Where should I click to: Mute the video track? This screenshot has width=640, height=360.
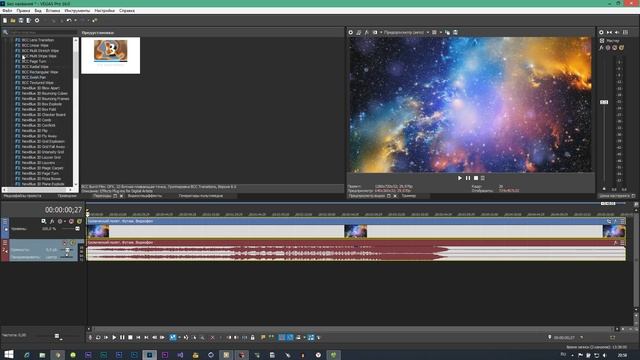71,221
